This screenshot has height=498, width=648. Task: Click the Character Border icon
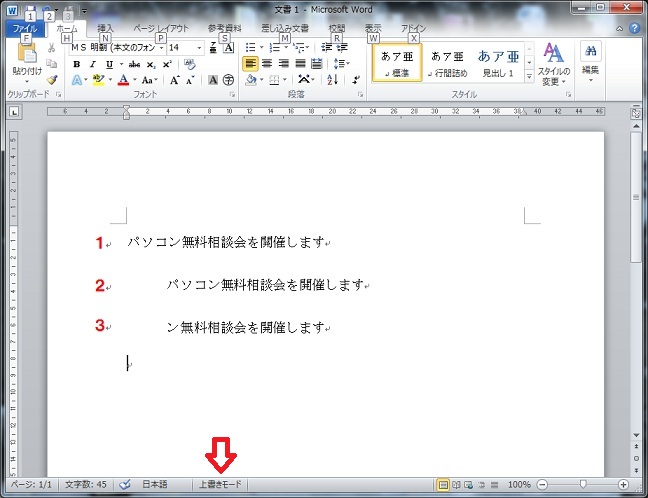click(x=229, y=48)
